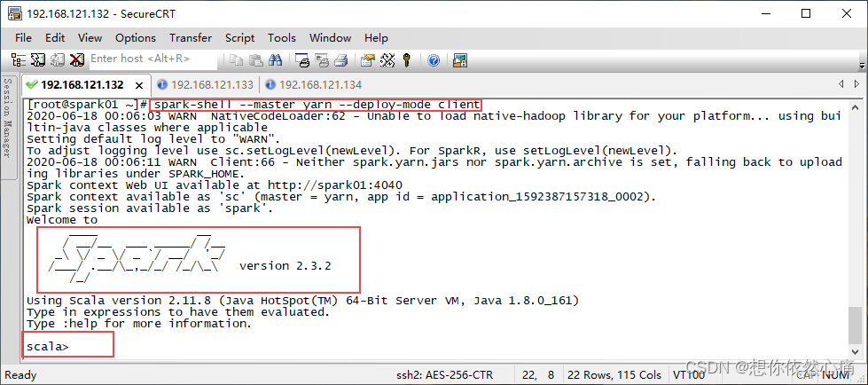Open Help with the blue question icon
This screenshot has width=868, height=385.
[x=434, y=59]
